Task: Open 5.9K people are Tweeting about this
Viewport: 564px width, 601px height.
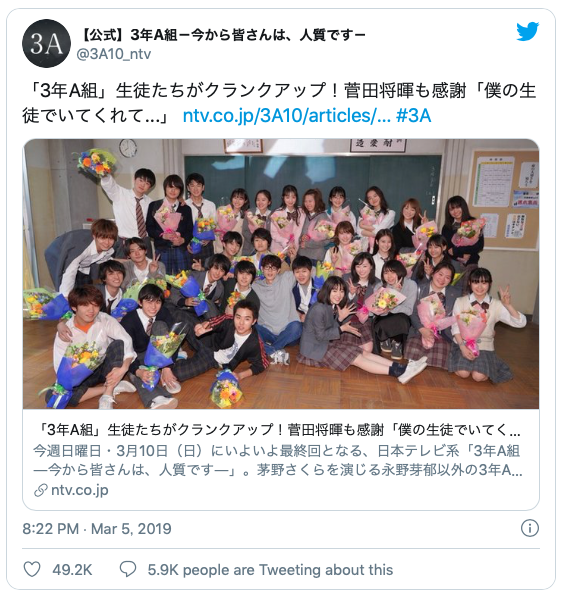Action: (270, 570)
